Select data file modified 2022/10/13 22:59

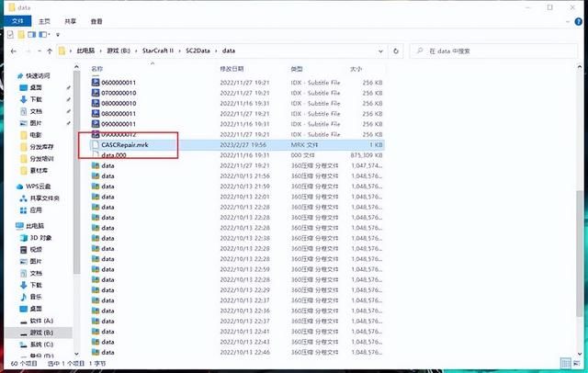pyautogui.click(x=237, y=269)
